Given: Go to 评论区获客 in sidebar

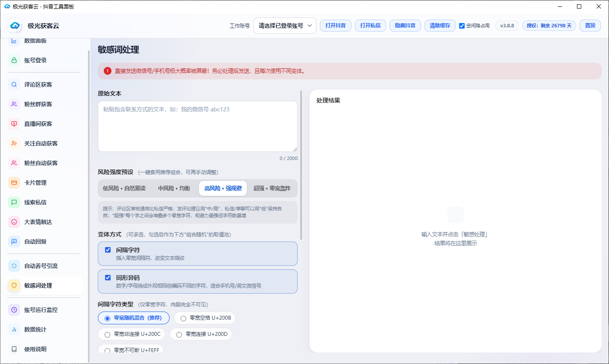Looking at the screenshot, I should pos(44,84).
